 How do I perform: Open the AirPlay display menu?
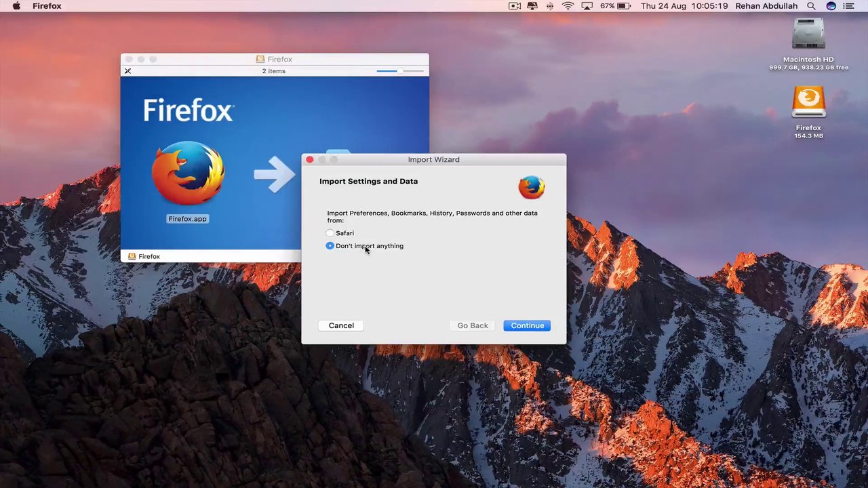(x=587, y=6)
